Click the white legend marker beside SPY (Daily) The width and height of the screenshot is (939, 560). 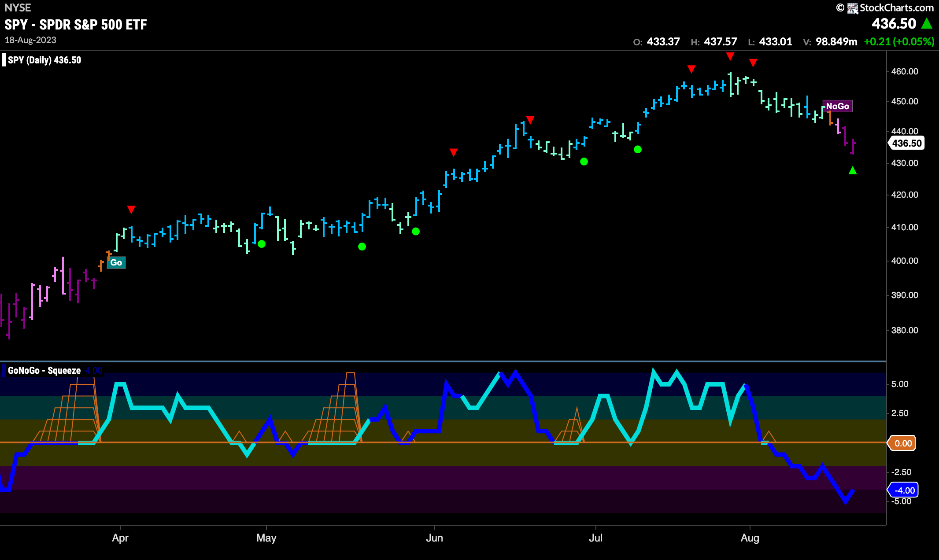4,60
